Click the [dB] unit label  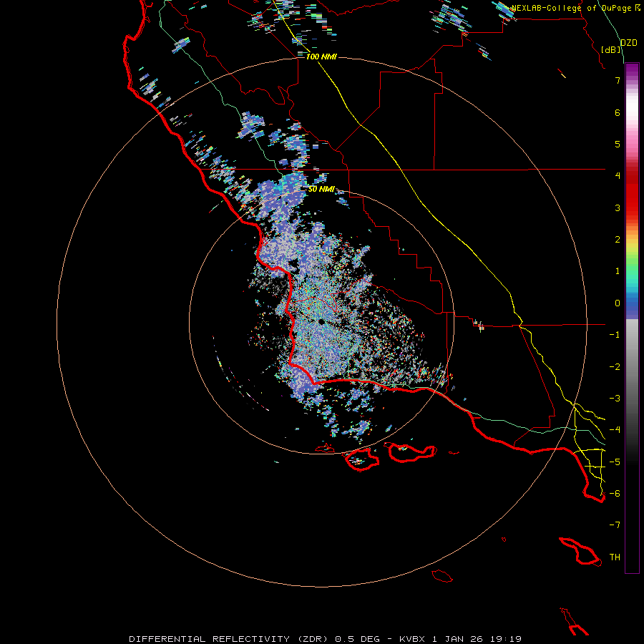coord(611,49)
